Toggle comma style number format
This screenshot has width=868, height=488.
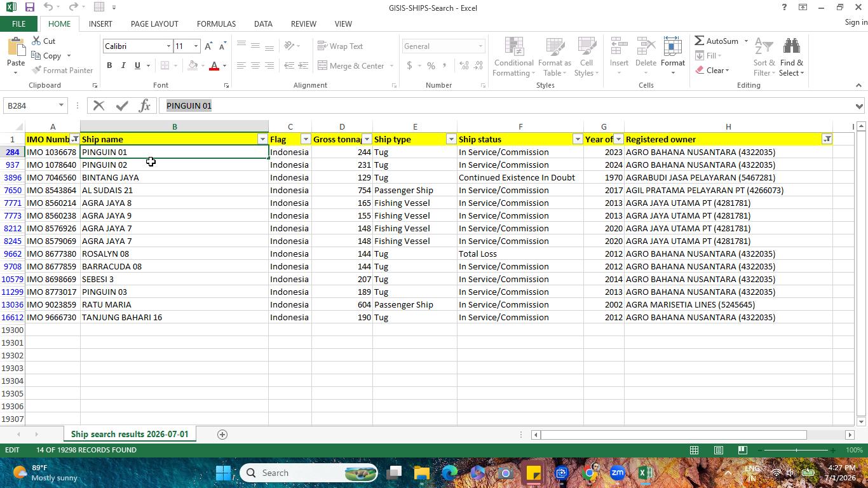point(444,65)
